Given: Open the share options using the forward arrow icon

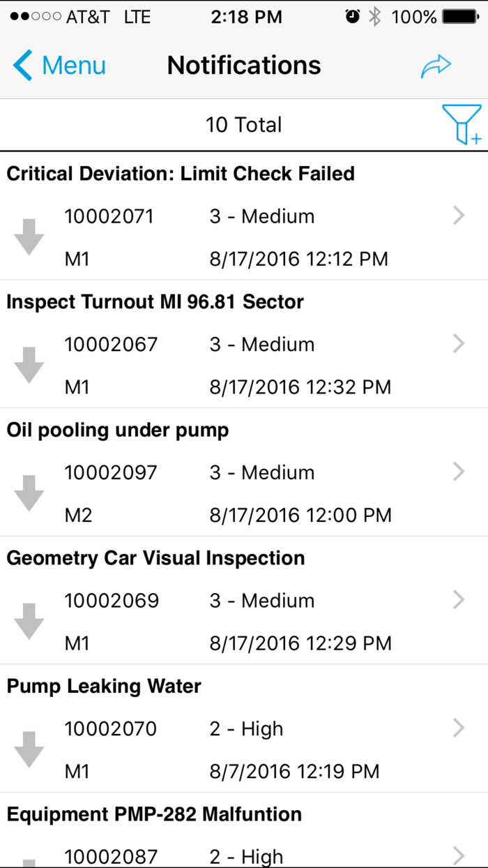Looking at the screenshot, I should (436, 64).
